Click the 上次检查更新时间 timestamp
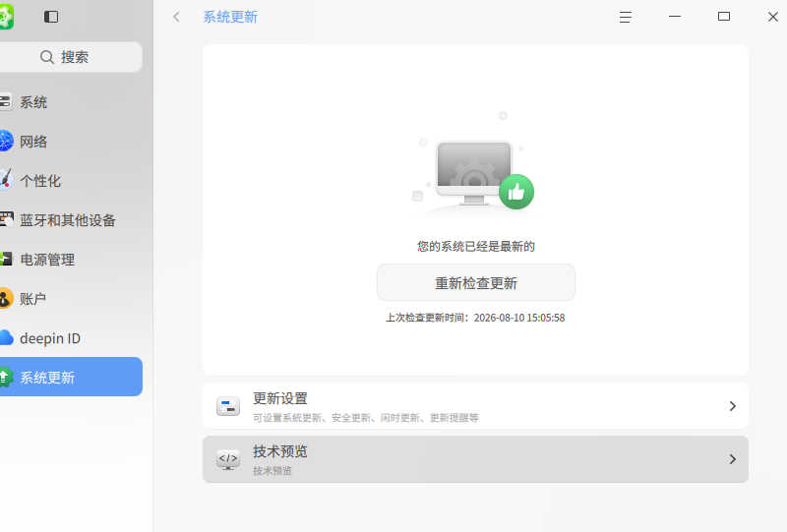This screenshot has height=532, width=787. (x=475, y=318)
